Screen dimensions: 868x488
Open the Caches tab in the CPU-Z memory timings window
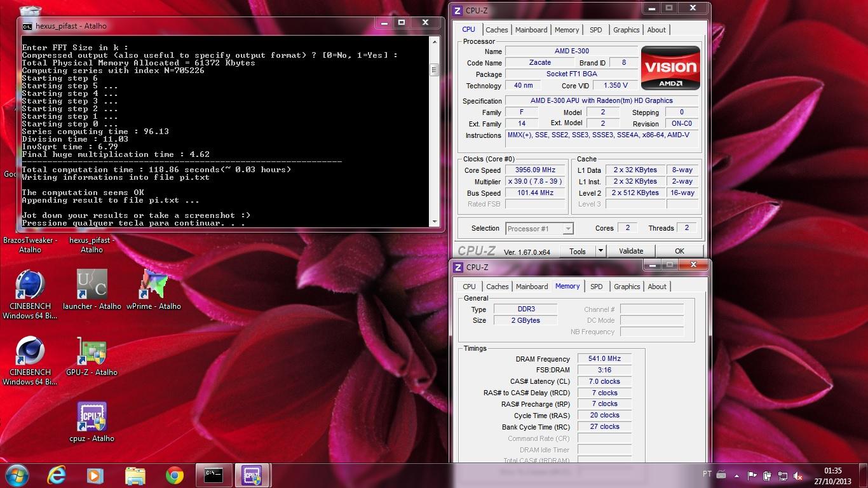pyautogui.click(x=498, y=287)
